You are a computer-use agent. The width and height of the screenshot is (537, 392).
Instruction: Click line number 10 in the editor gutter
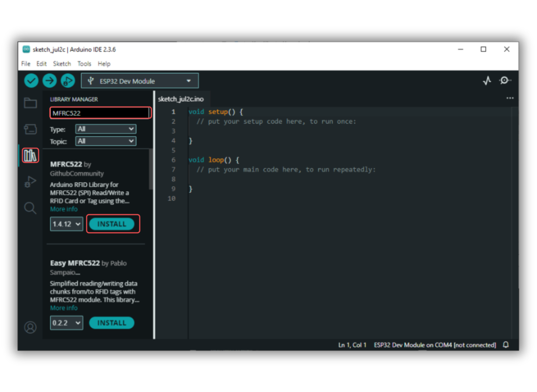[x=171, y=199]
